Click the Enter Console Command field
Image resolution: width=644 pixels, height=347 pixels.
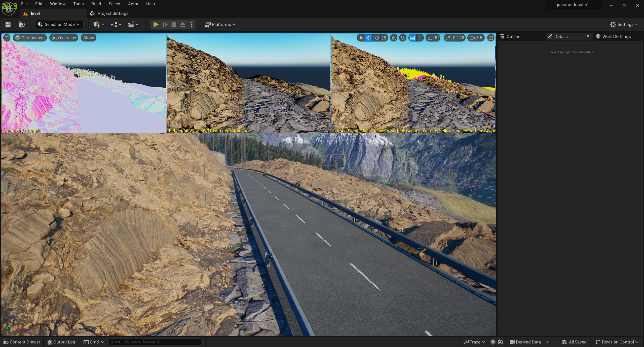click(x=155, y=341)
